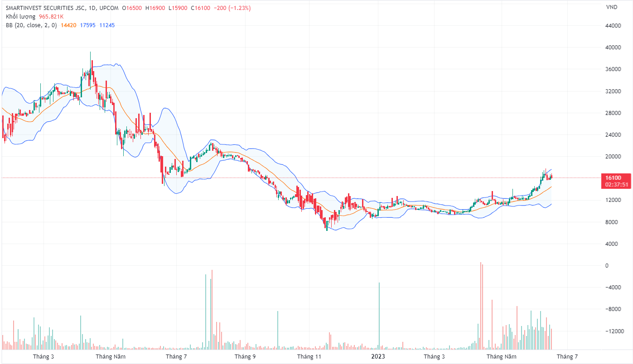Image resolution: width=633 pixels, height=364 pixels.
Task: Click the 20000 price axis label
Action: point(613,157)
